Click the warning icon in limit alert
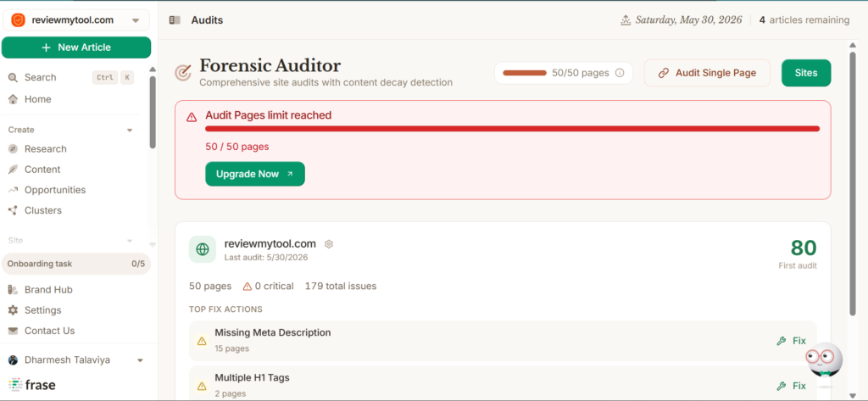This screenshot has height=401, width=868. tap(192, 117)
